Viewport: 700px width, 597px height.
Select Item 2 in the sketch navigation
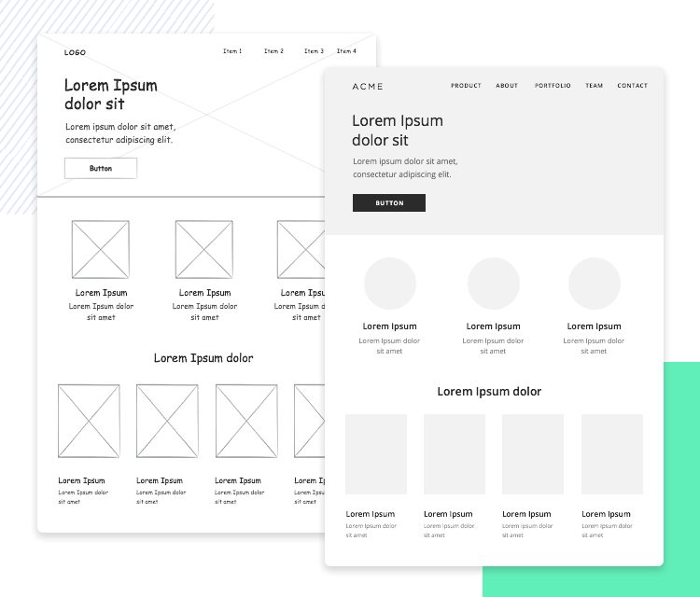(x=273, y=51)
